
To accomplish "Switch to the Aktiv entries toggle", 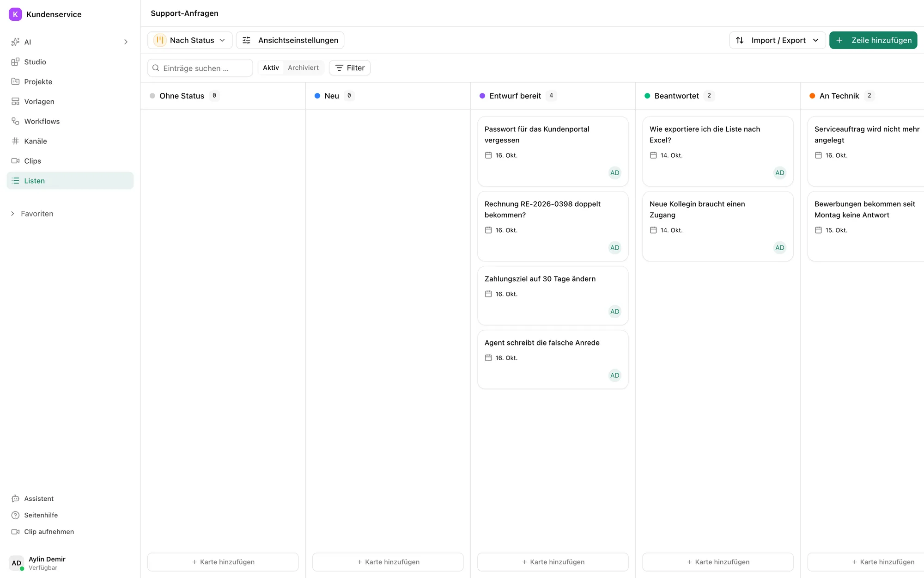I will tap(271, 68).
